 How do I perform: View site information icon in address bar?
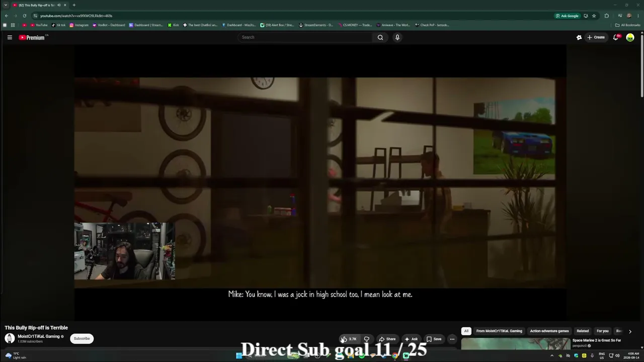coord(35,16)
